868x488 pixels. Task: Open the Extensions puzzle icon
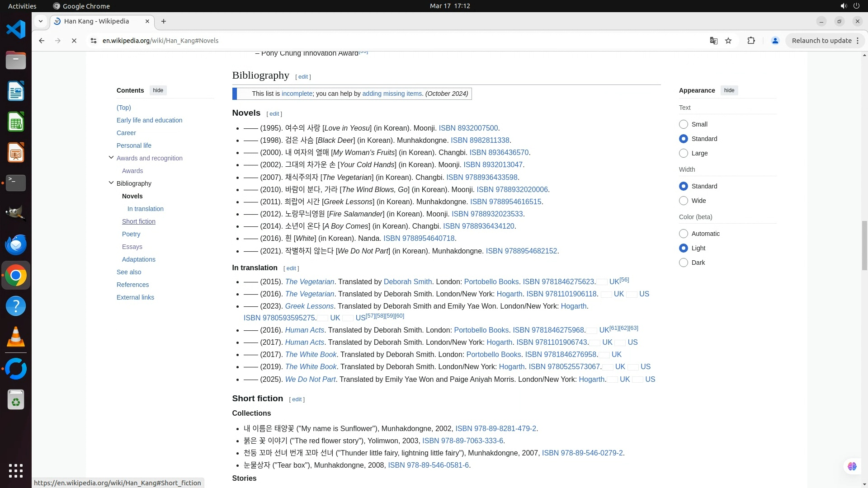click(751, 41)
